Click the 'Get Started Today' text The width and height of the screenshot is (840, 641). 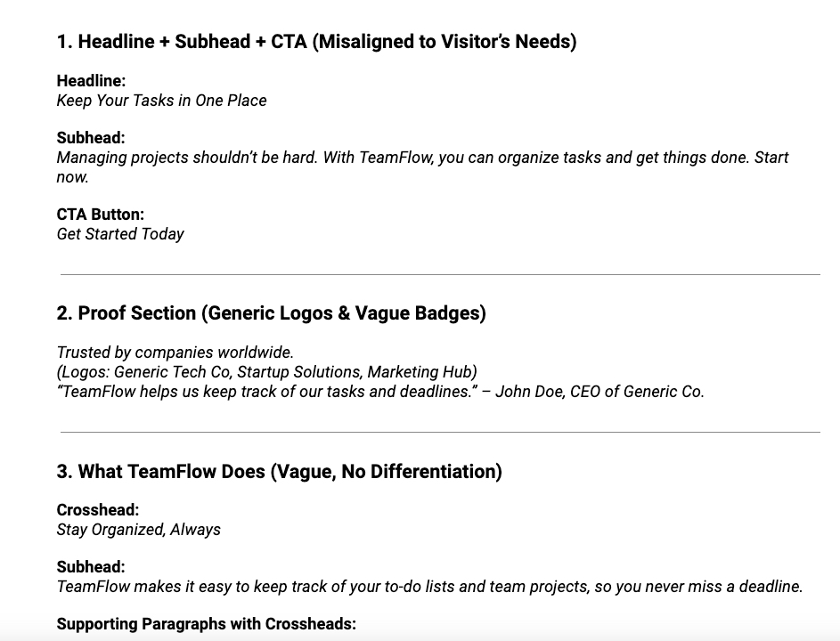point(120,234)
